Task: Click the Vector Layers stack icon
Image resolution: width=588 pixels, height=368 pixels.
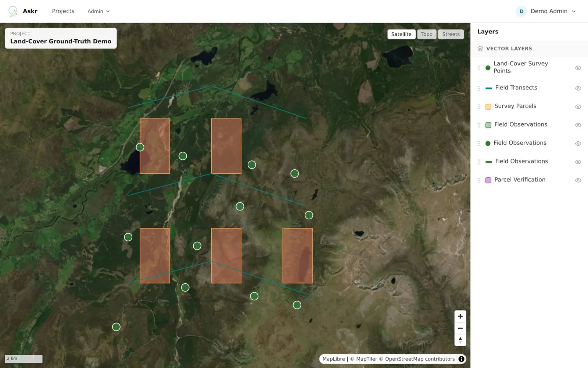Action: pos(480,49)
